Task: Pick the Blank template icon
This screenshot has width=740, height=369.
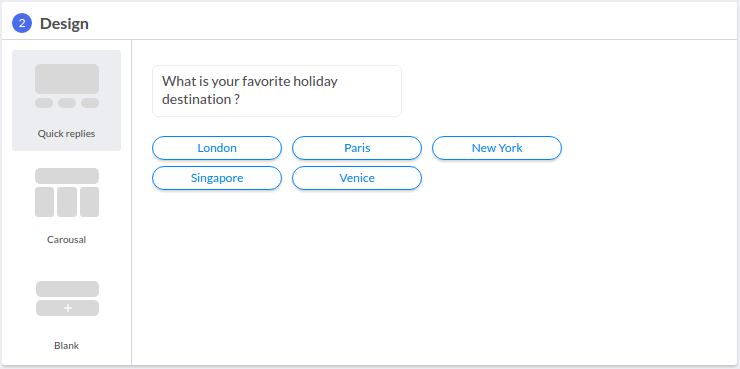Action: [67, 299]
